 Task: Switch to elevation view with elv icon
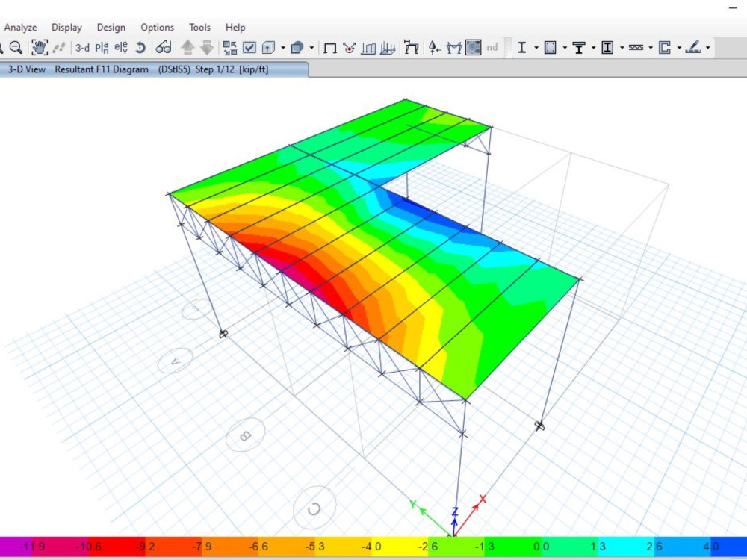[120, 47]
